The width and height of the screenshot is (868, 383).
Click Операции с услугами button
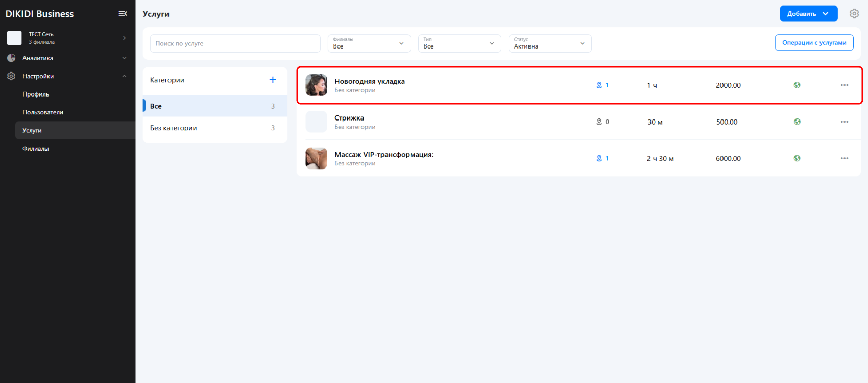(x=814, y=43)
